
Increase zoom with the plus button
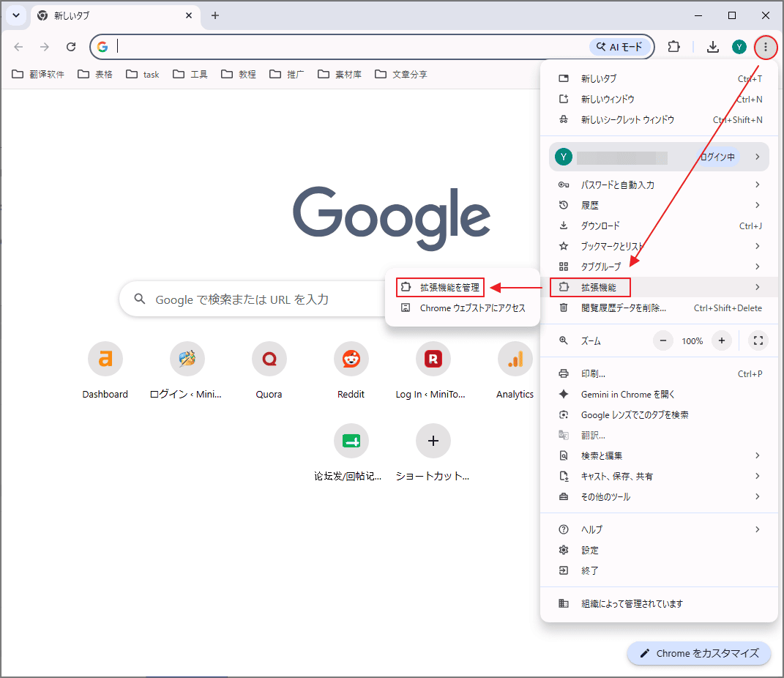[x=722, y=341]
